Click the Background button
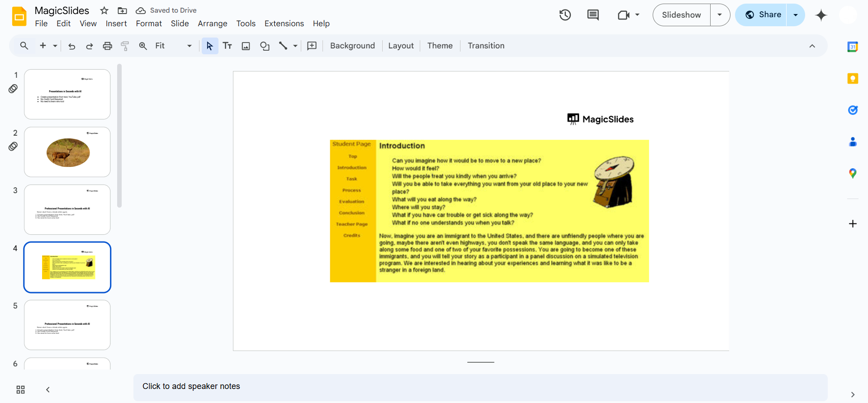868x403 pixels. click(x=352, y=46)
